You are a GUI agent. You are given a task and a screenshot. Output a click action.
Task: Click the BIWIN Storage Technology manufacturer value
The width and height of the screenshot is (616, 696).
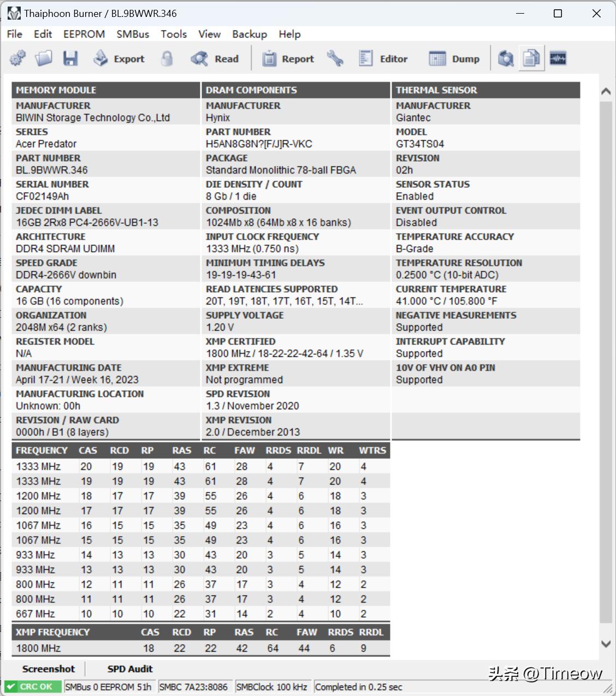(93, 117)
